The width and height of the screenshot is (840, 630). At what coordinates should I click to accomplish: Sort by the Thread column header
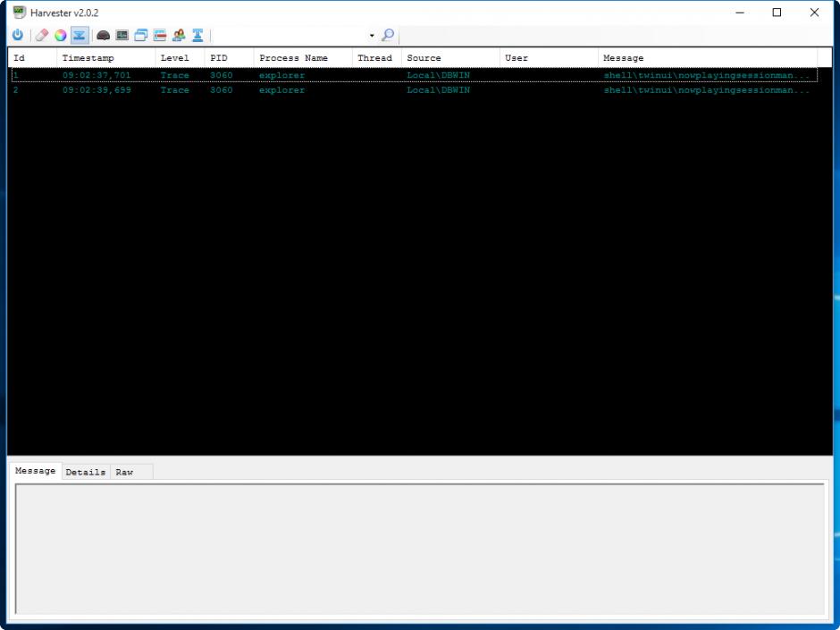[376, 58]
